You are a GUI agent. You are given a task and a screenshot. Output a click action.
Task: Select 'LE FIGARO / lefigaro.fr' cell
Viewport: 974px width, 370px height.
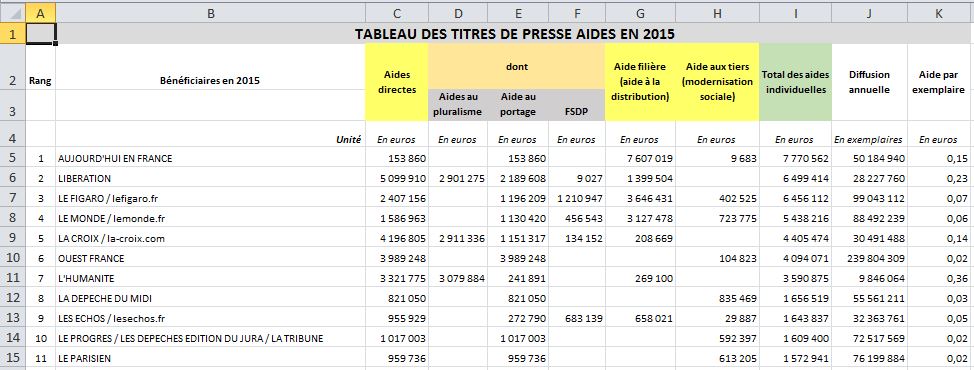(x=211, y=198)
